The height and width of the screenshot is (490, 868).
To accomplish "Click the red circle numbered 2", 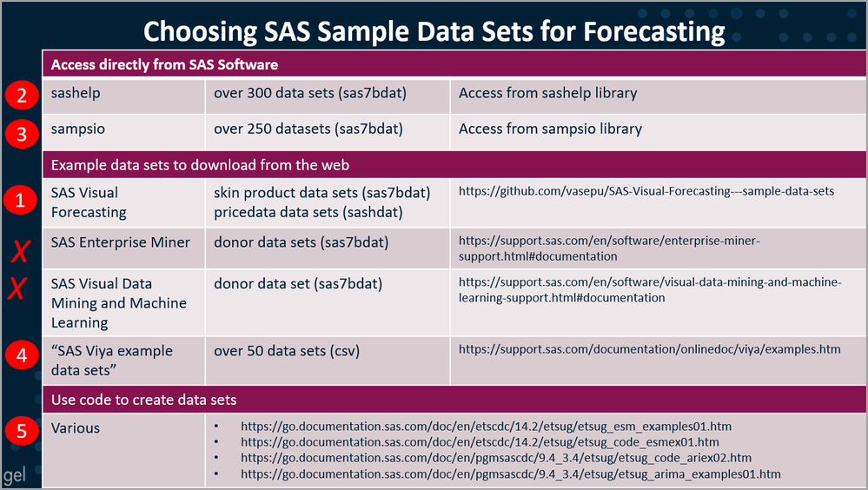I will 19,94.
